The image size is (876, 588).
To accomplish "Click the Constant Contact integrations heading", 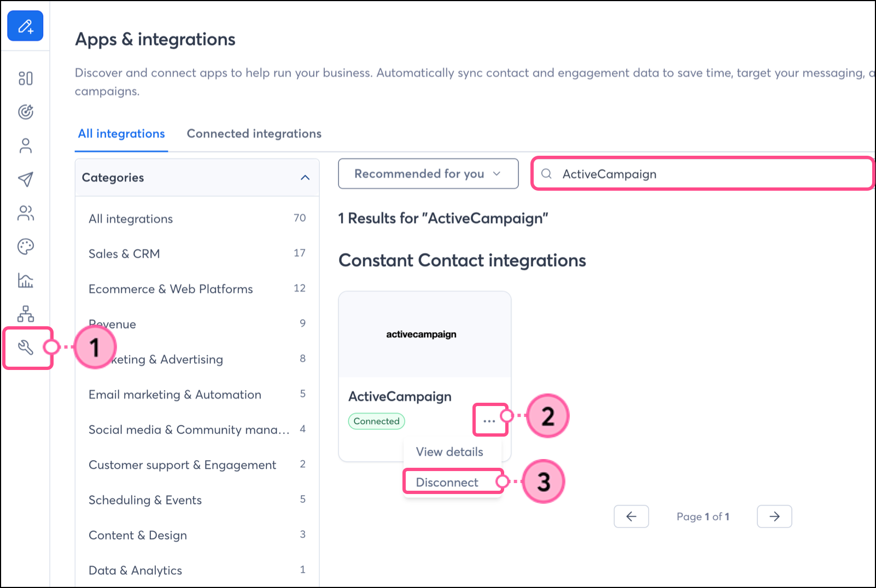I will (462, 260).
